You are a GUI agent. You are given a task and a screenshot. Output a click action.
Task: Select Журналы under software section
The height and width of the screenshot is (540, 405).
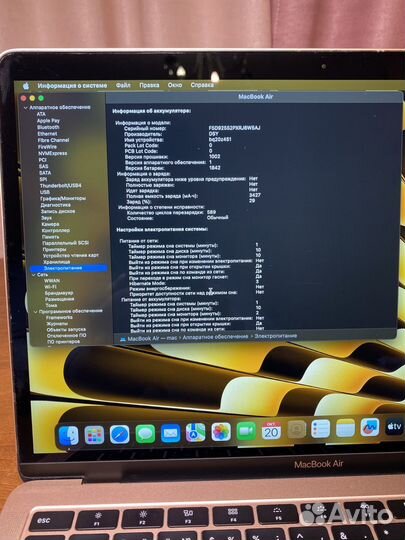57,324
